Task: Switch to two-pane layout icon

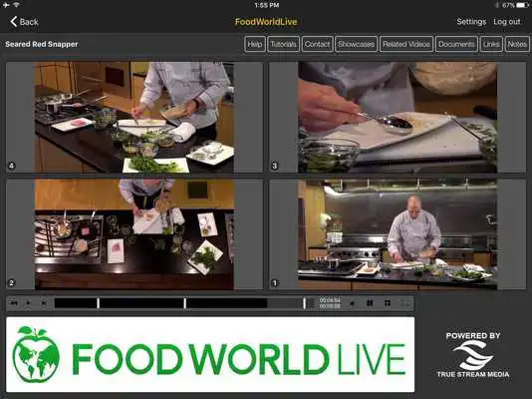Action: coord(370,303)
